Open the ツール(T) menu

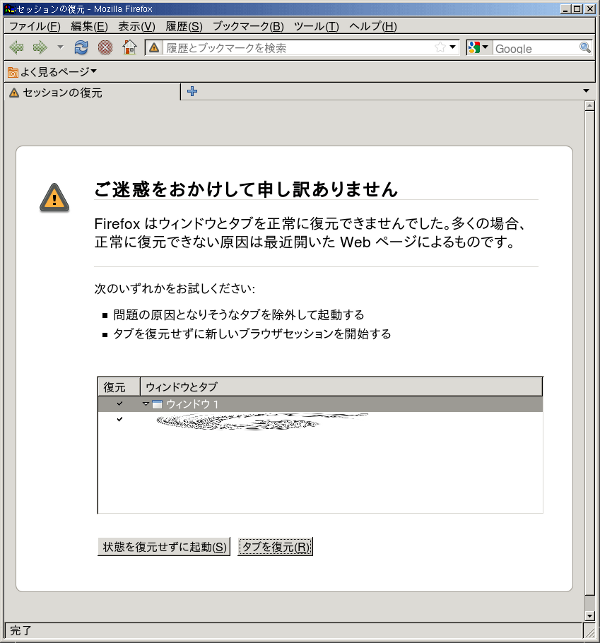pos(316,27)
